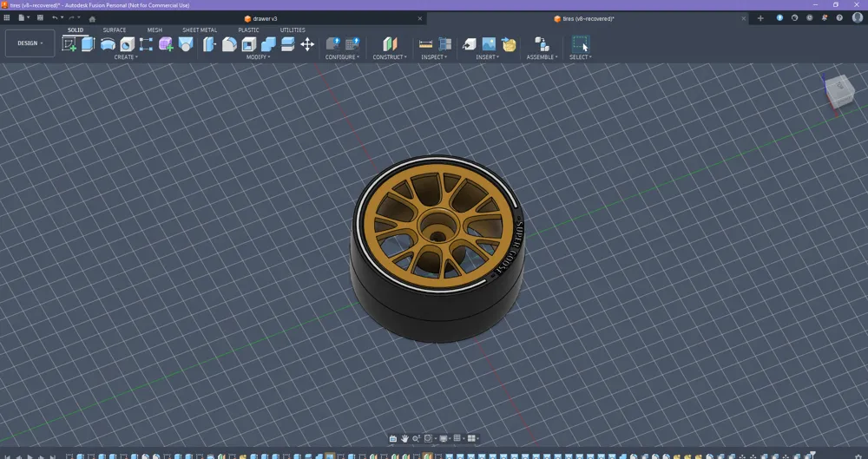The image size is (868, 459).
Task: Go to the Home tab icon
Action: [92, 19]
